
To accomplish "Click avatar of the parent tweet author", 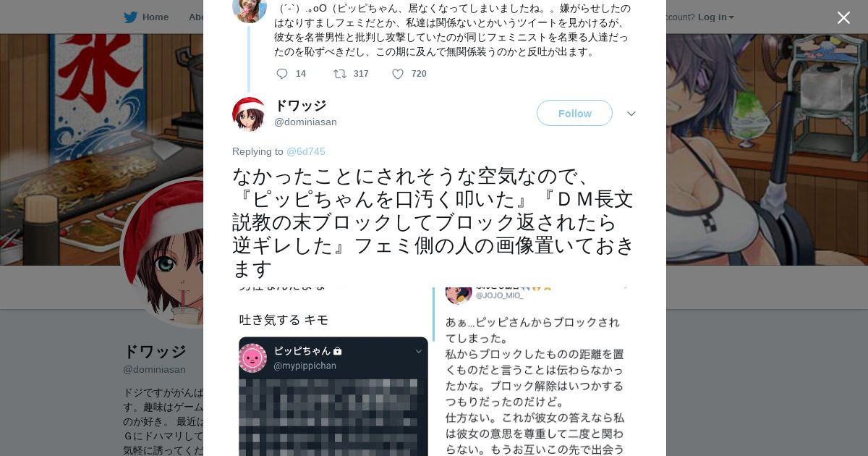I will [x=250, y=7].
